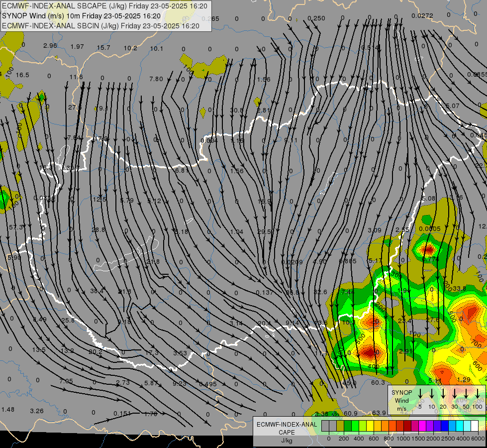Image resolution: width=487 pixels, height=448 pixels.
Task: Pick the bright magenta CAPE legend swatch
Action: tap(422, 426)
